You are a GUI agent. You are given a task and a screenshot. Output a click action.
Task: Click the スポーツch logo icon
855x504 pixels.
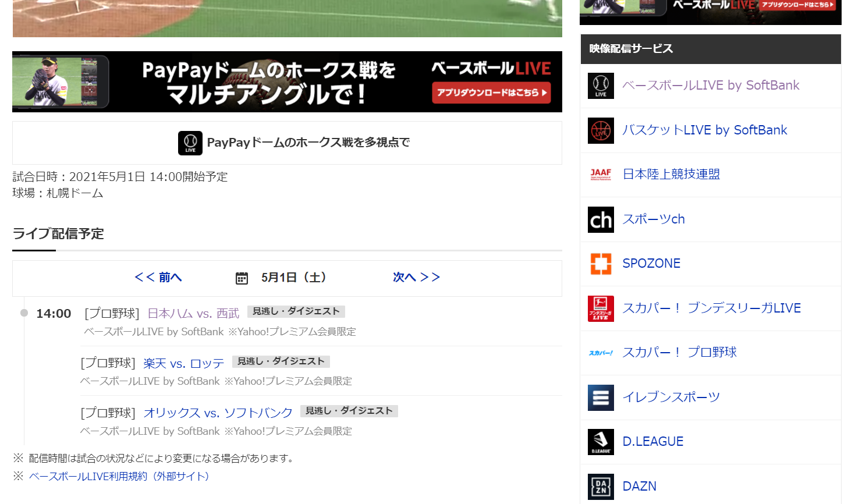(601, 219)
